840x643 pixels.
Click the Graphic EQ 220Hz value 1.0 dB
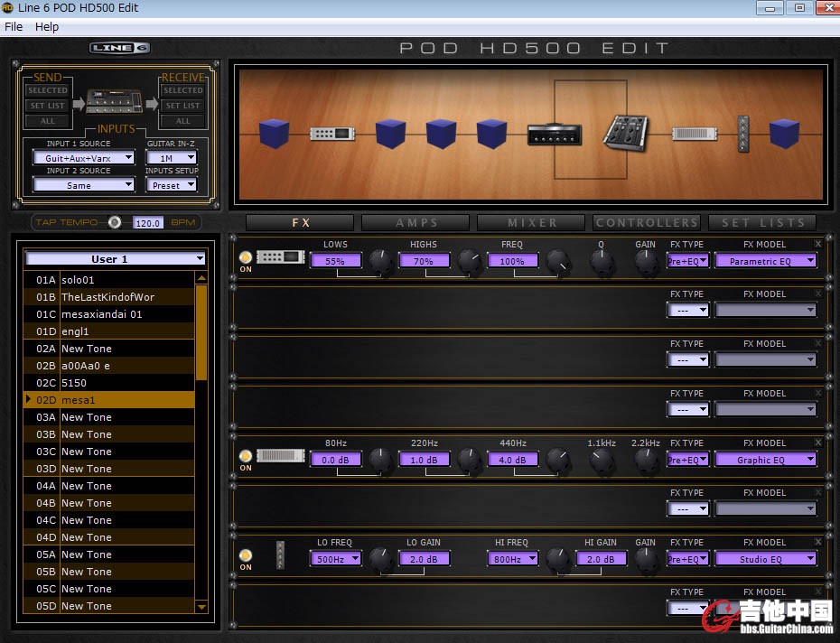424,460
